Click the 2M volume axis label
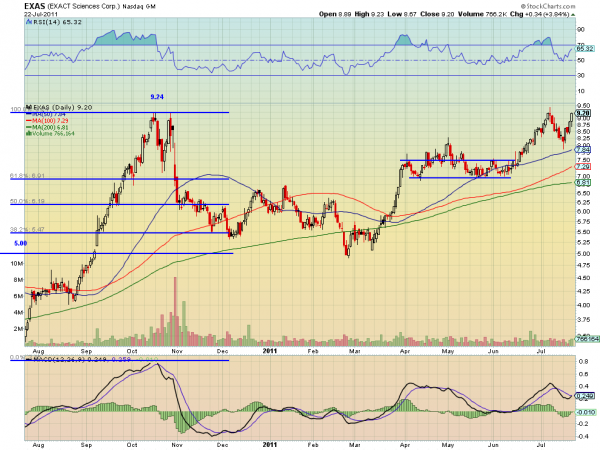The height and width of the screenshot is (450, 600). coord(18,329)
